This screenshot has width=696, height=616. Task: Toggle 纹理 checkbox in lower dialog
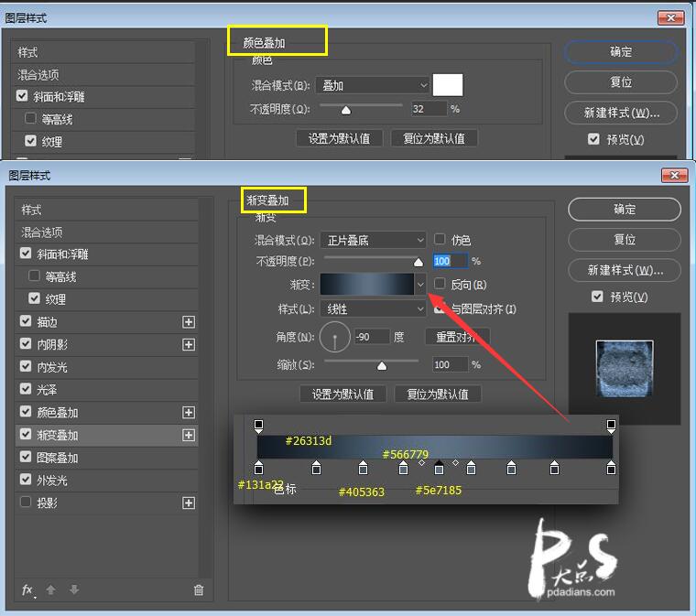(x=34, y=298)
